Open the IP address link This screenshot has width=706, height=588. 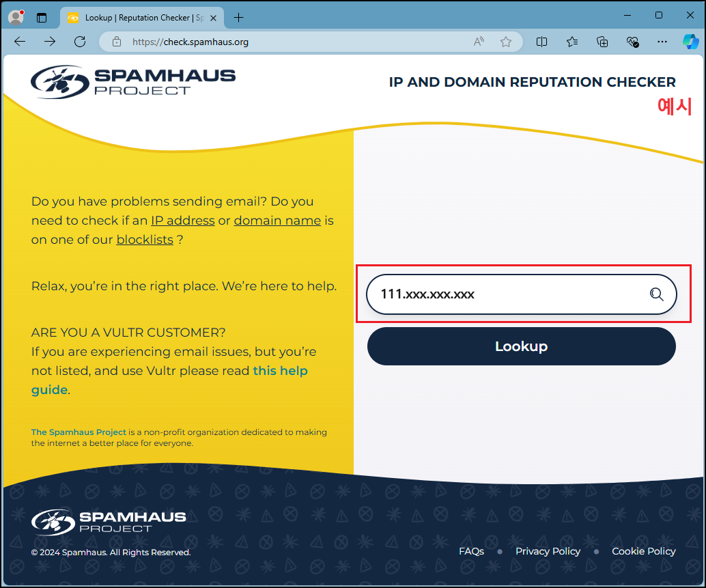[183, 221]
